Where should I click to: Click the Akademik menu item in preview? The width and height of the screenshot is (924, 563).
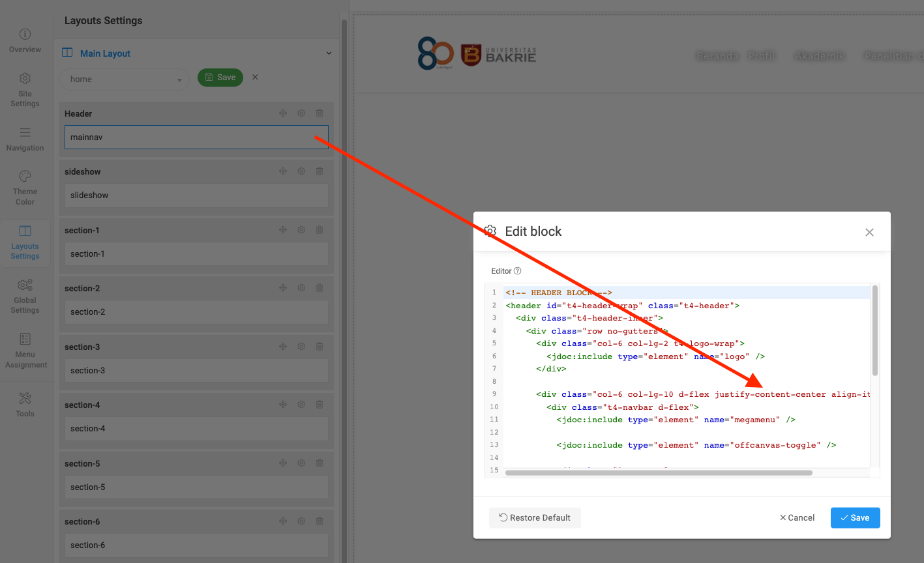pyautogui.click(x=820, y=56)
